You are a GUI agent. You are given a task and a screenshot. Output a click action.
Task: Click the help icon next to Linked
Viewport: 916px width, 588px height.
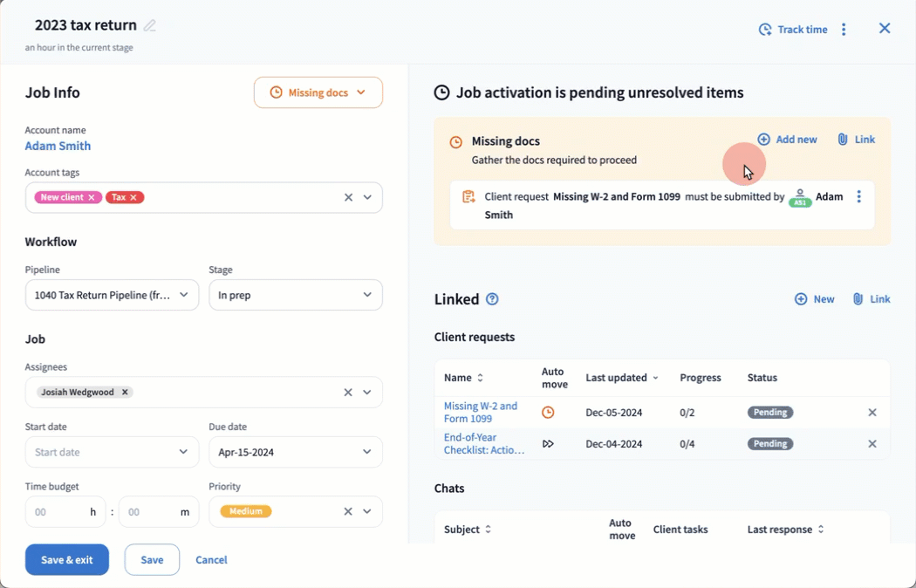click(x=492, y=299)
